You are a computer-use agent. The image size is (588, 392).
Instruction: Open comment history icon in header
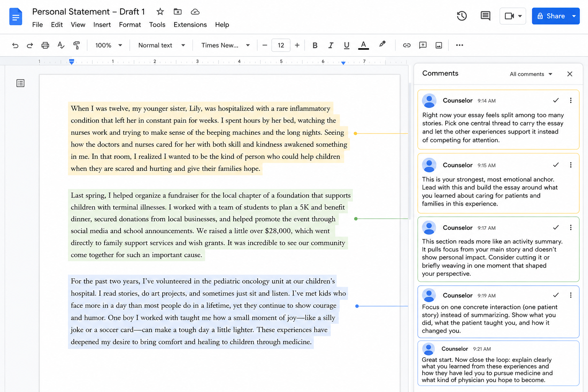pyautogui.click(x=485, y=16)
